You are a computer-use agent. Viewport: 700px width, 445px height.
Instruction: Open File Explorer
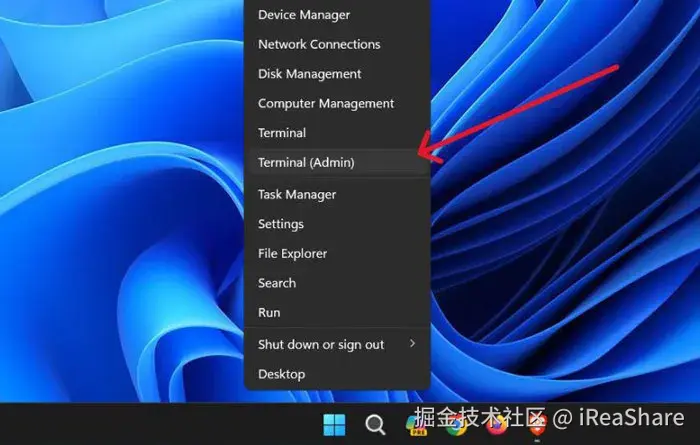338,253
